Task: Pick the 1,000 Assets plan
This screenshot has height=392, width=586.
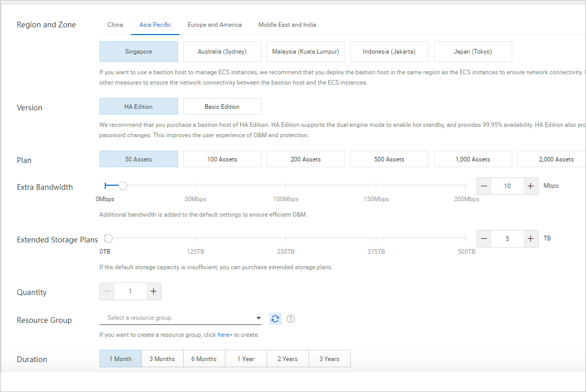Action: coord(473,159)
